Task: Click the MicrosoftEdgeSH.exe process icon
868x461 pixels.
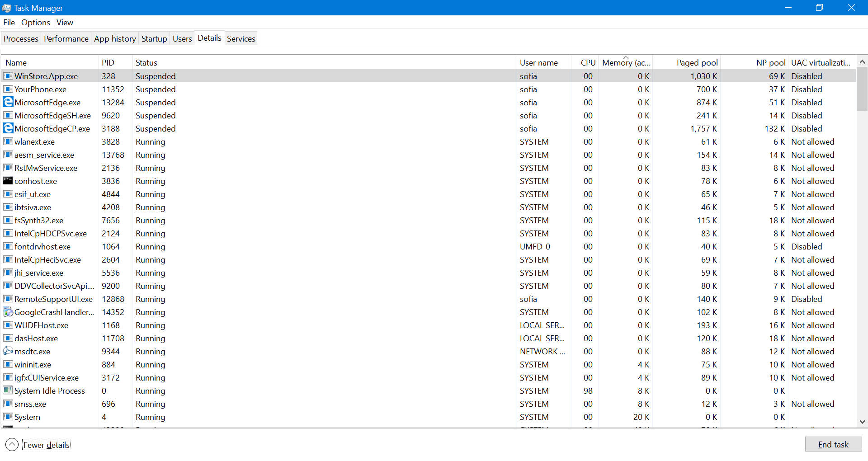Action: coord(8,115)
